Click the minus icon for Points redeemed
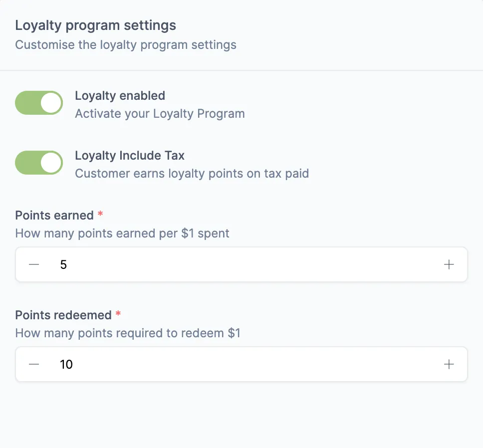 tap(33, 364)
